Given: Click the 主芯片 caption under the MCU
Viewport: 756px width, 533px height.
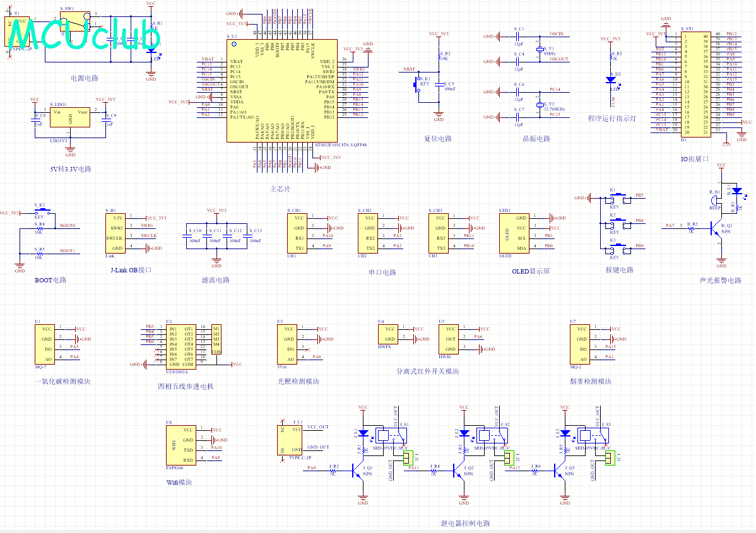Looking at the screenshot, I should click(280, 189).
